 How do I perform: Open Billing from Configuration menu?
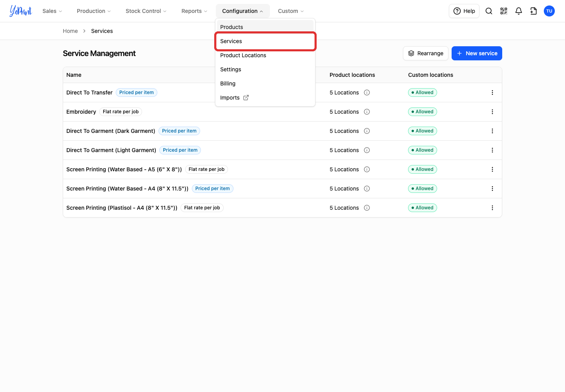pyautogui.click(x=265, y=83)
